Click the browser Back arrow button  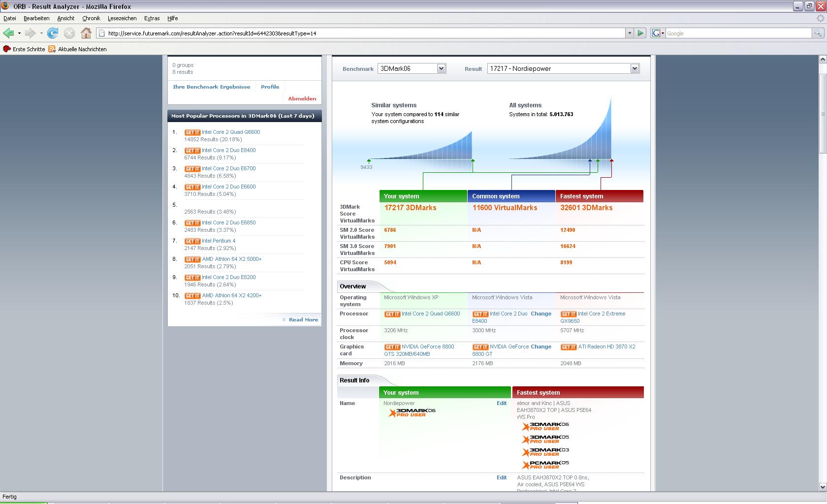pos(8,33)
